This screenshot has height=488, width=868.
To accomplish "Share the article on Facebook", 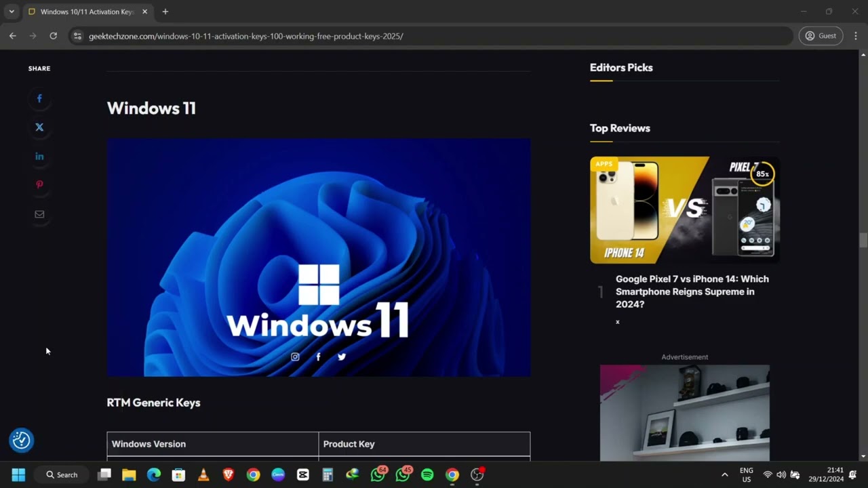I will pyautogui.click(x=39, y=99).
